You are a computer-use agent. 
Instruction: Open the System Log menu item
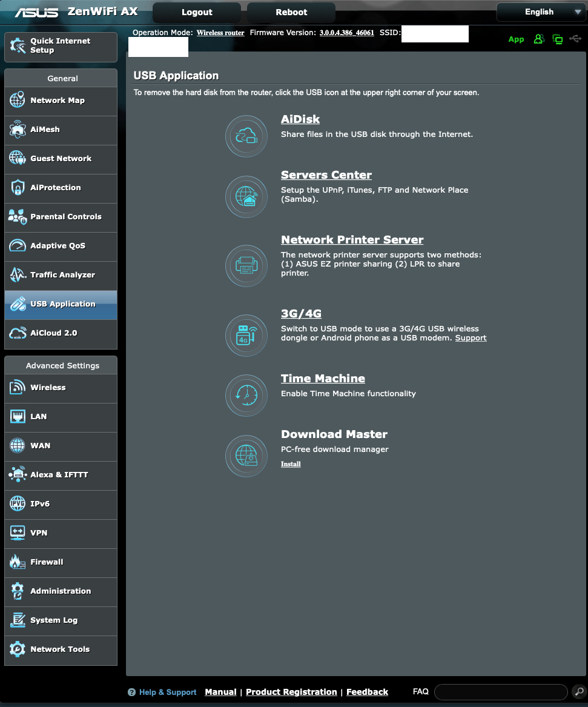click(x=61, y=620)
